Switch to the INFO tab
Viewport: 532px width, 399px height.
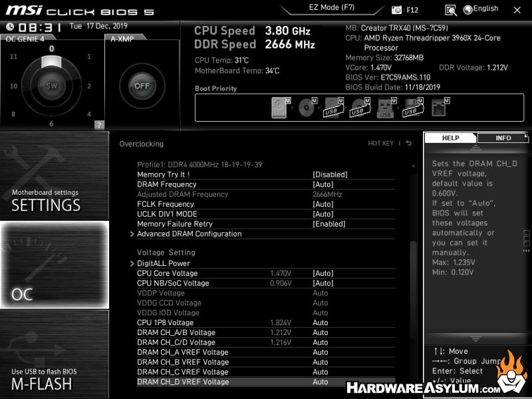click(503, 138)
